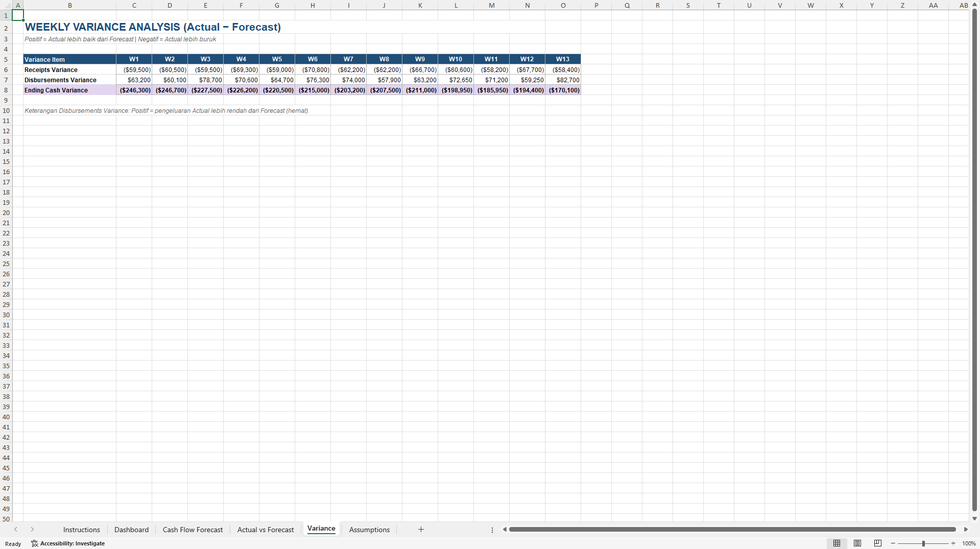Select the ($70,800) receipts variance cell
980x549 pixels.
coord(313,69)
